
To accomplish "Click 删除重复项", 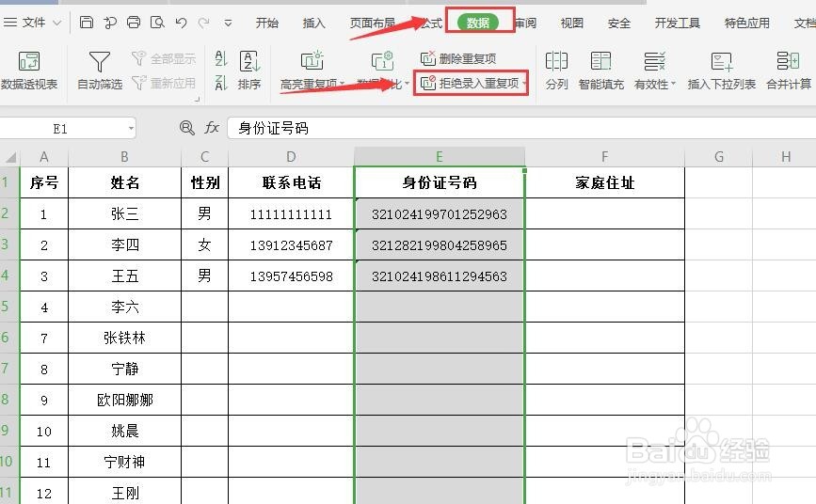I will (x=458, y=58).
